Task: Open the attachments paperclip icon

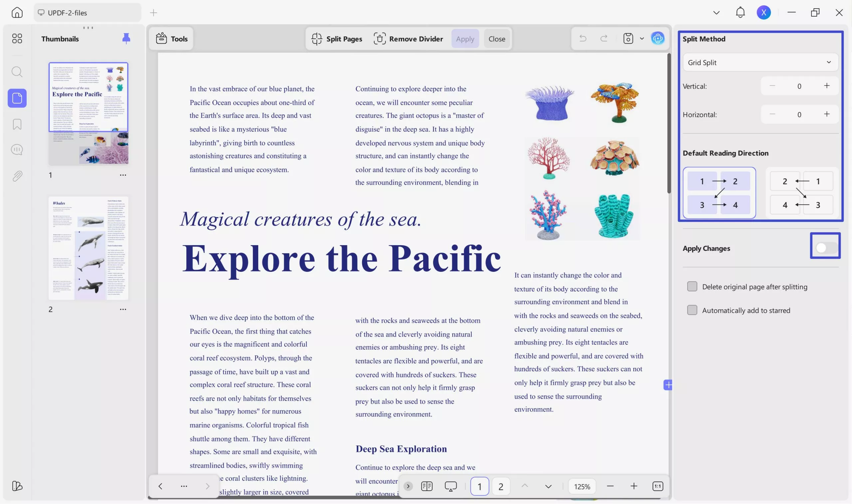Action: (17, 176)
